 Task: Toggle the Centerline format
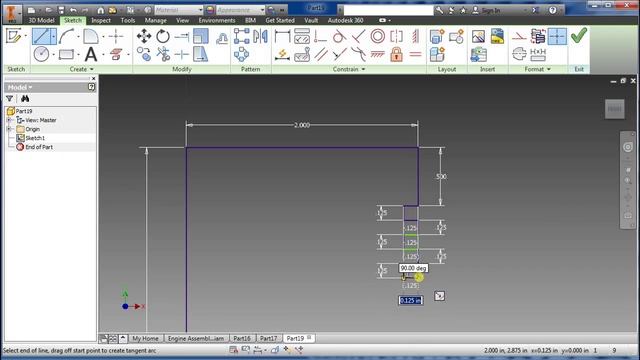(x=519, y=54)
